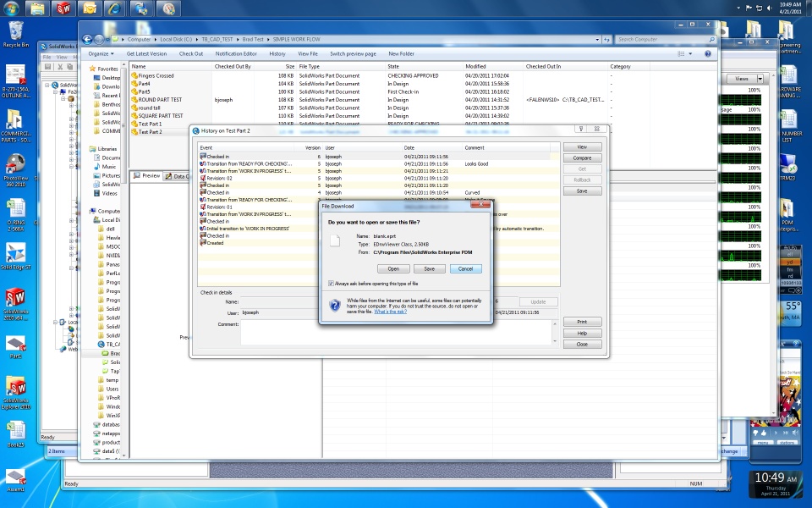
Task: Cancel the File Download dialog
Action: tap(465, 268)
